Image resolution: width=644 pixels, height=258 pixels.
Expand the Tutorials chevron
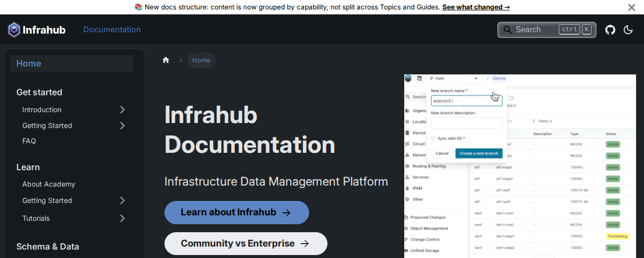point(122,218)
